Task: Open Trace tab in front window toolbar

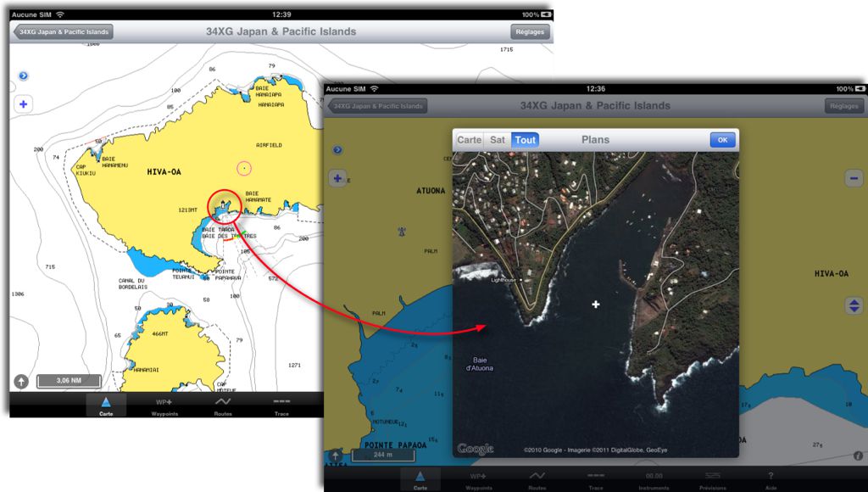Action: (x=596, y=480)
